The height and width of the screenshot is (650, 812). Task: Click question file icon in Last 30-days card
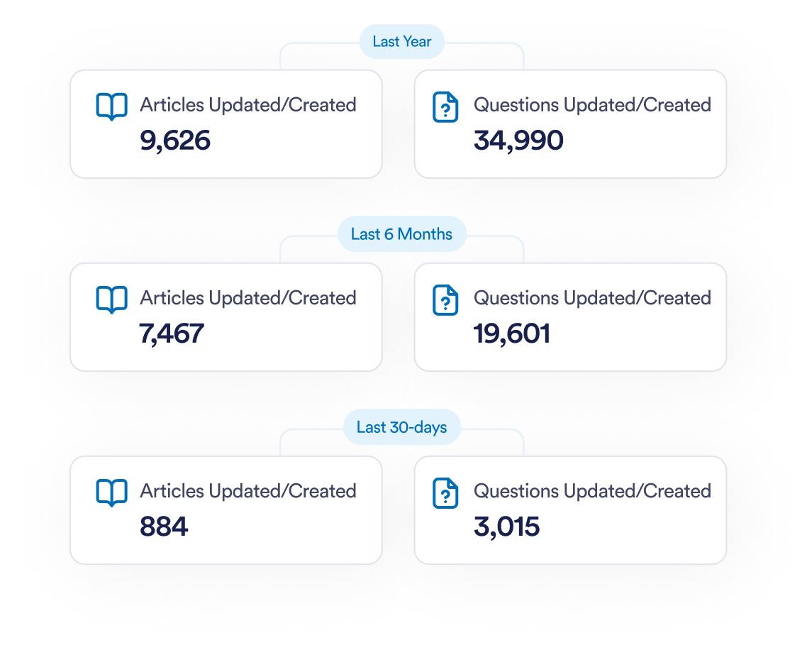[445, 493]
